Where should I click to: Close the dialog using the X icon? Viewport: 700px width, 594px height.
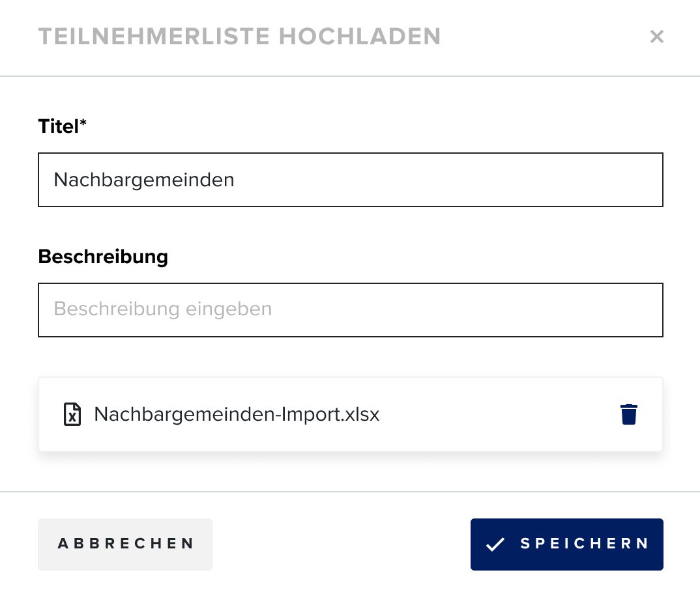(657, 36)
